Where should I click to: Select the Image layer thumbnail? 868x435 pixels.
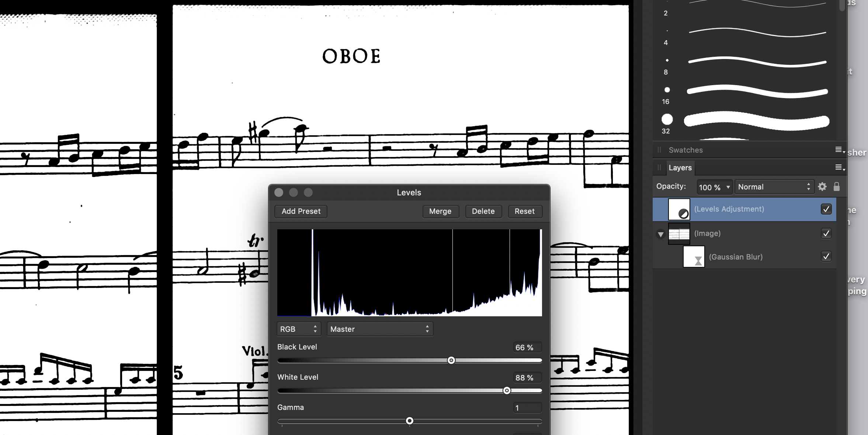click(679, 234)
